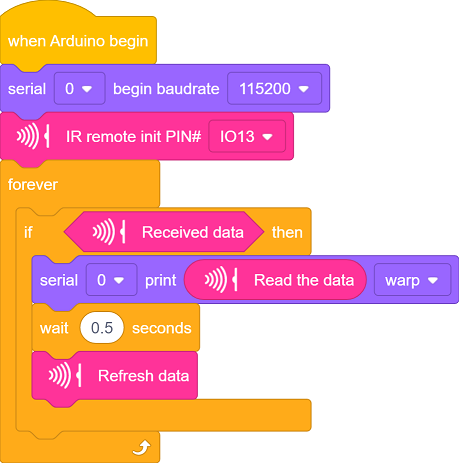Select the Read the data reporter block
This screenshot has height=463, width=459.
pos(275,280)
